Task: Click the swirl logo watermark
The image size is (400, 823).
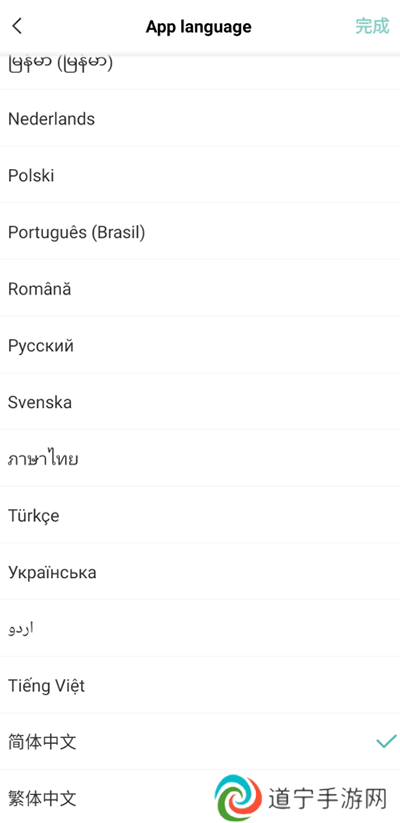Action: (238, 798)
